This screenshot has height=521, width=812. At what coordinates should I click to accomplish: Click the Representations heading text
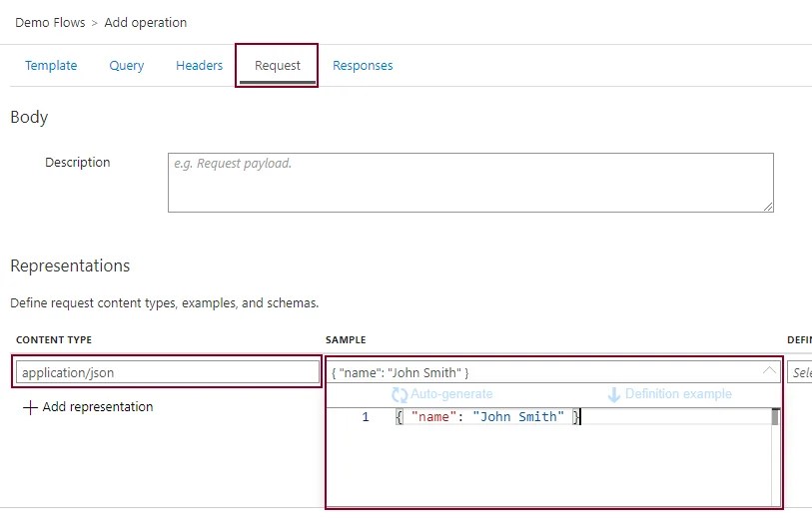point(70,265)
